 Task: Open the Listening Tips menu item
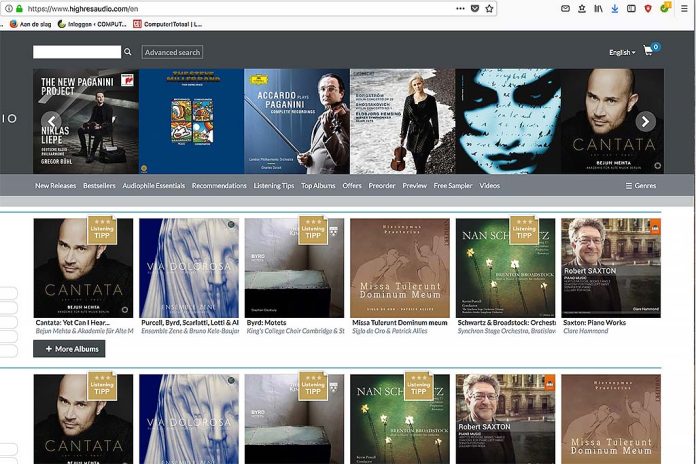(x=274, y=186)
